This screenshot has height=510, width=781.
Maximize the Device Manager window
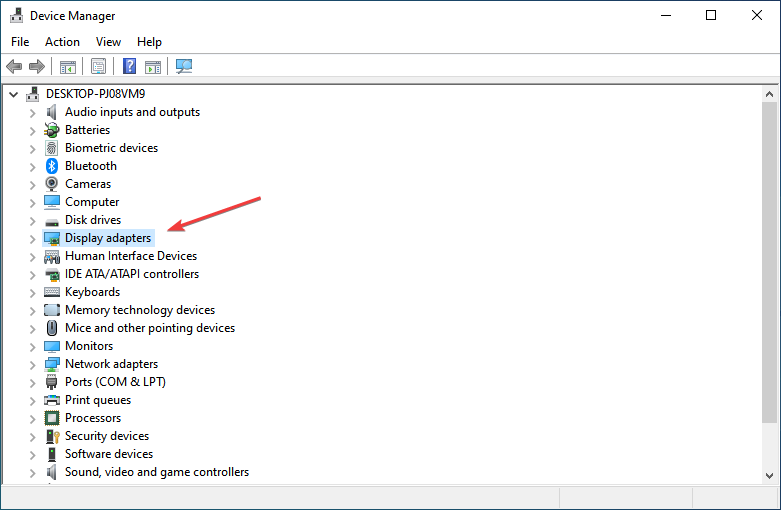tap(711, 15)
